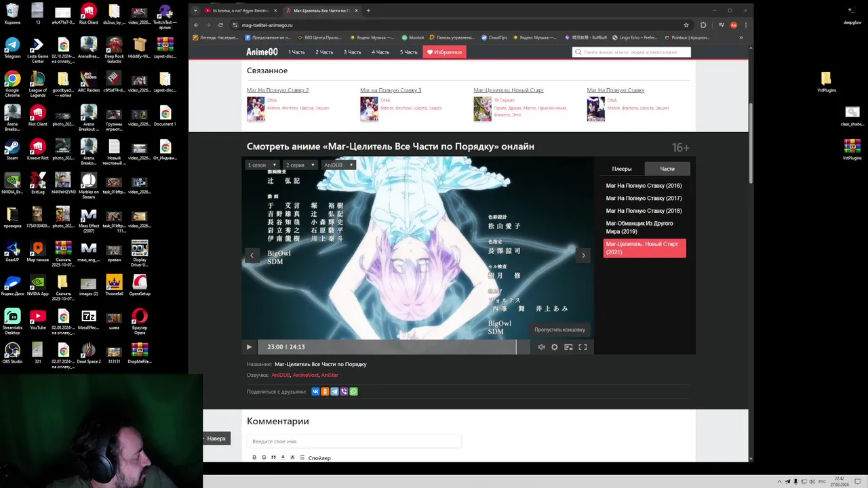The height and width of the screenshot is (488, 868).
Task: Switch to the Es broma YouTube browser tab
Action: click(241, 10)
